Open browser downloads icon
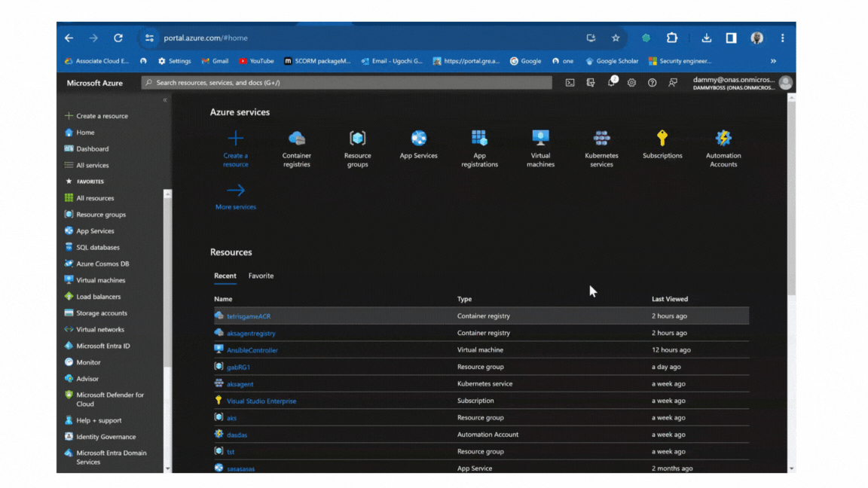Viewport: 868px width, 488px height. [706, 38]
